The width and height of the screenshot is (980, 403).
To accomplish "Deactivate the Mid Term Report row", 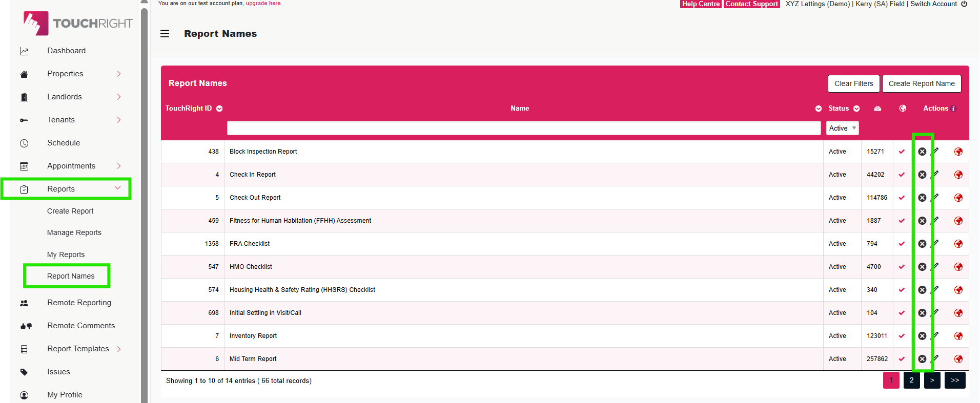I will pyautogui.click(x=922, y=359).
